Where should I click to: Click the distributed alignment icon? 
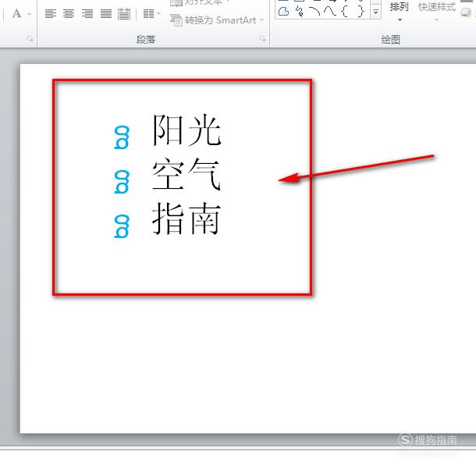tap(124, 14)
